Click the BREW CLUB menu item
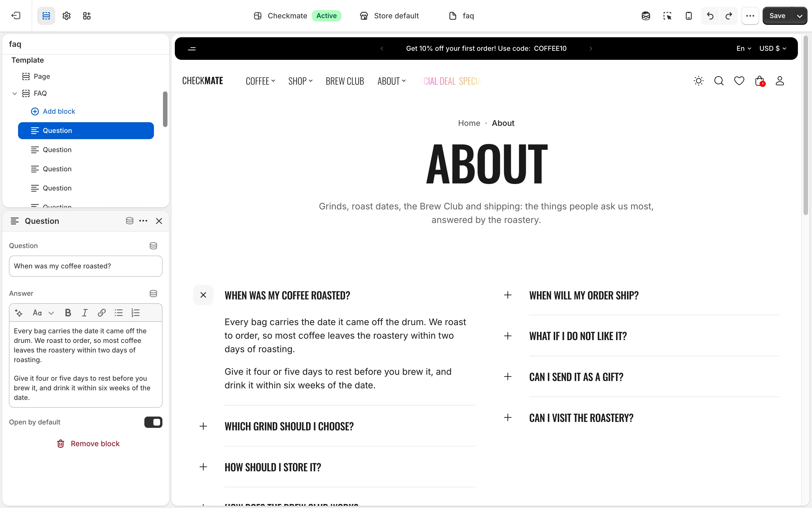 (345, 81)
